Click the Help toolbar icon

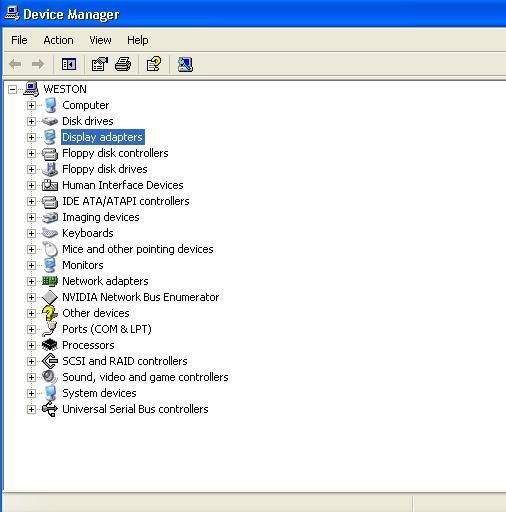click(154, 64)
